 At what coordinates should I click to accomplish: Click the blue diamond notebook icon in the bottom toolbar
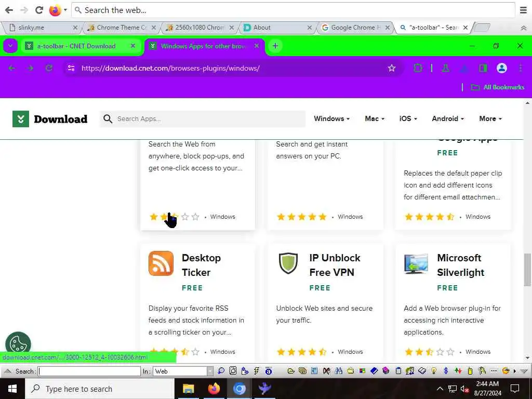[374, 371]
